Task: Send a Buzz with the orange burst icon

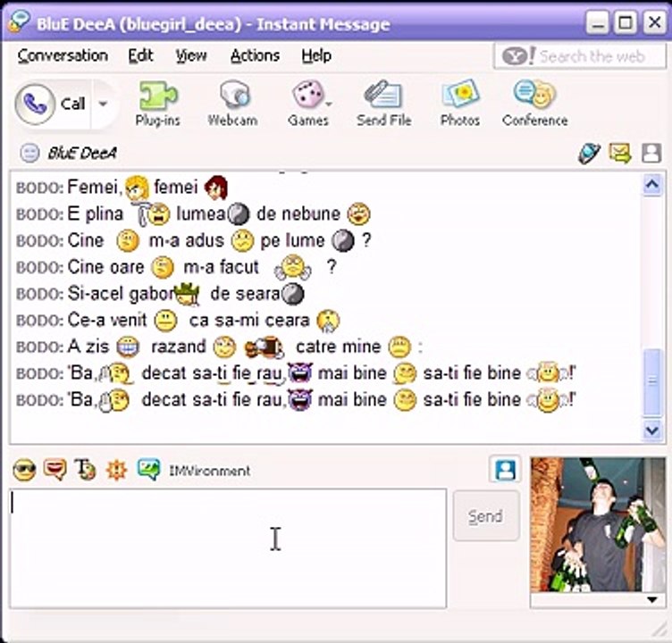Action: (x=116, y=471)
